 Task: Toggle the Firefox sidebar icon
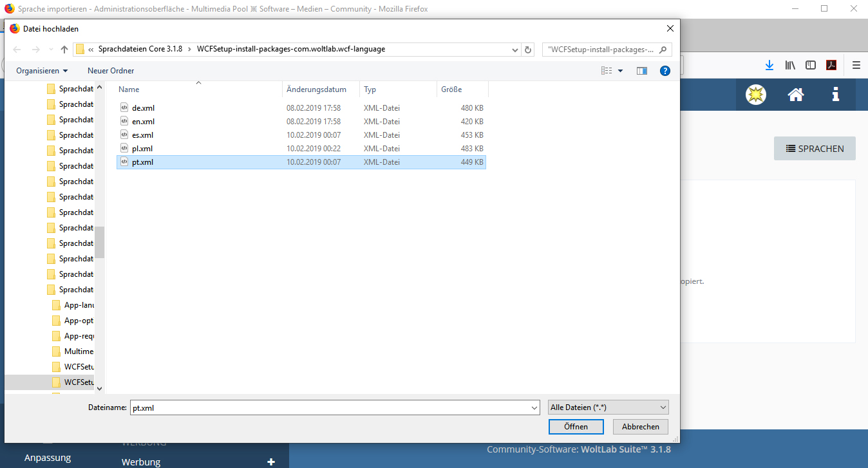pyautogui.click(x=811, y=65)
